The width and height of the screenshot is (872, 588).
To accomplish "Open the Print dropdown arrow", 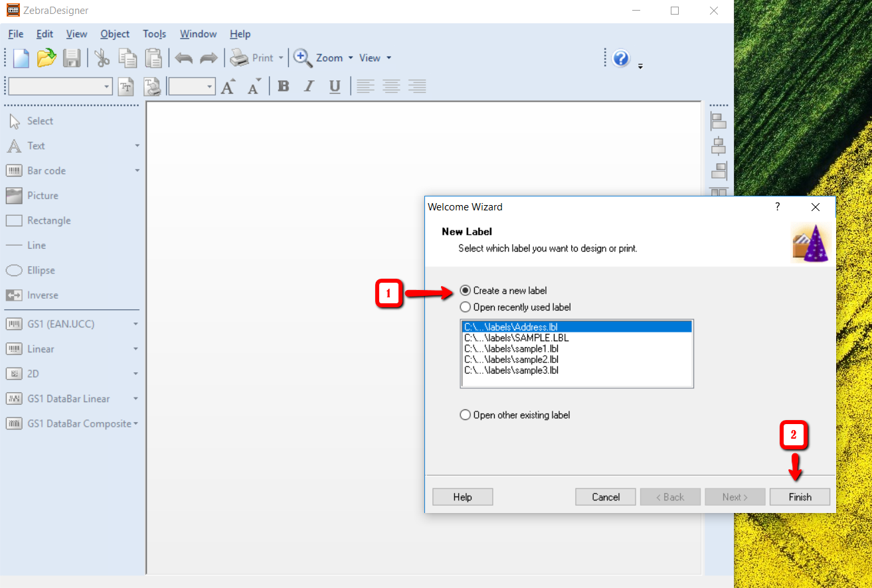I will (281, 58).
